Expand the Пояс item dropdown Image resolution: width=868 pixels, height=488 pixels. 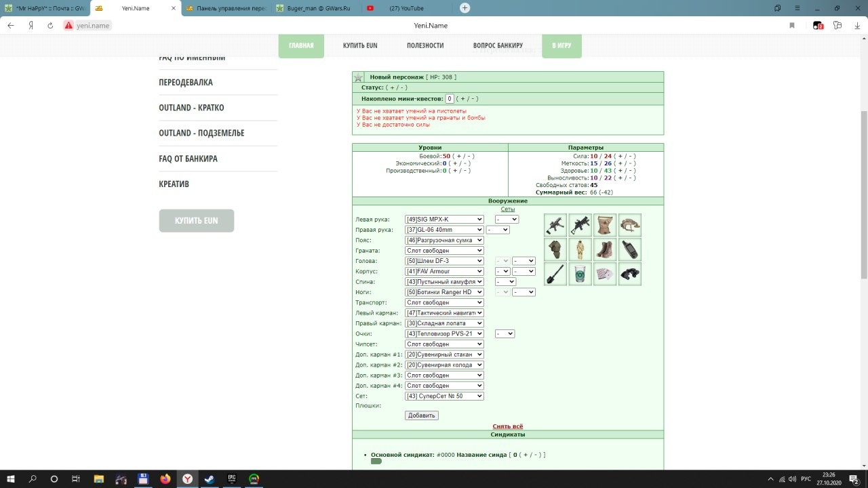tap(444, 240)
